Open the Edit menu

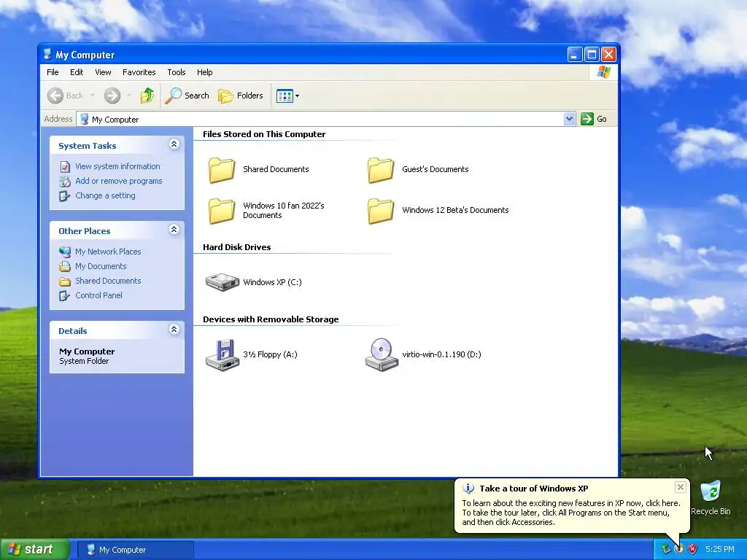pyautogui.click(x=76, y=72)
